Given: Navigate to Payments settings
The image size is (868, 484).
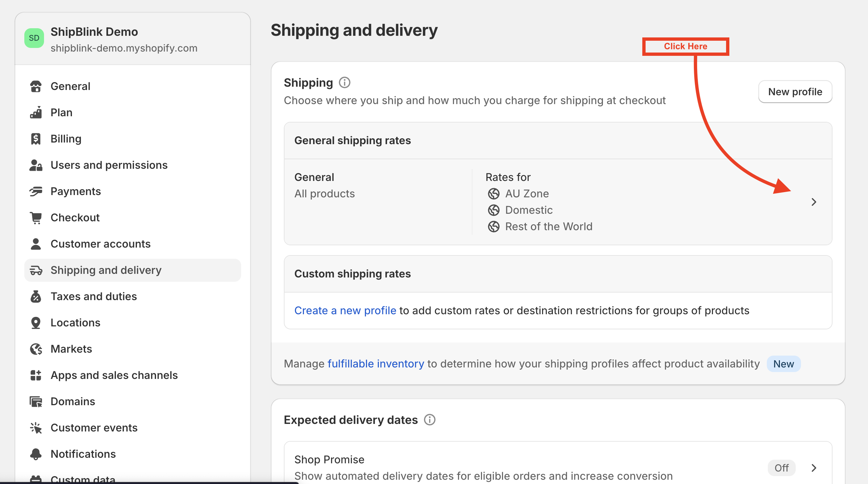Looking at the screenshot, I should [x=132, y=191].
